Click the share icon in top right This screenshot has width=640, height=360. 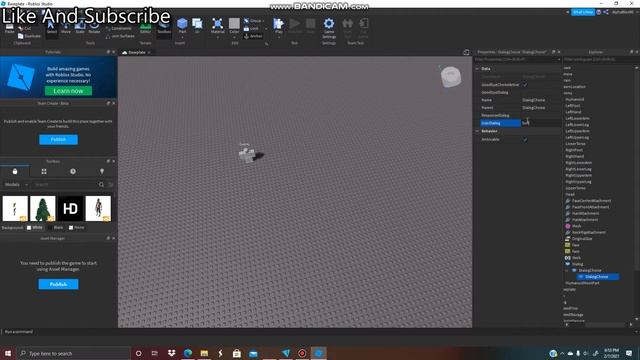606,12
